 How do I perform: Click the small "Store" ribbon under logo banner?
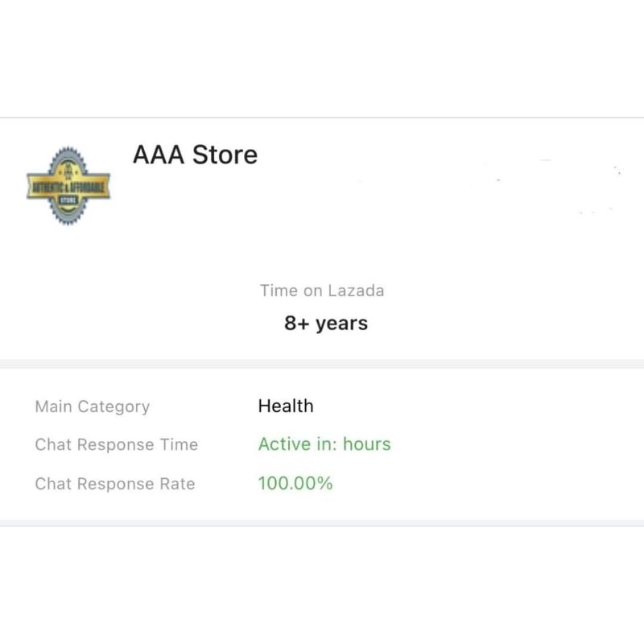68,200
